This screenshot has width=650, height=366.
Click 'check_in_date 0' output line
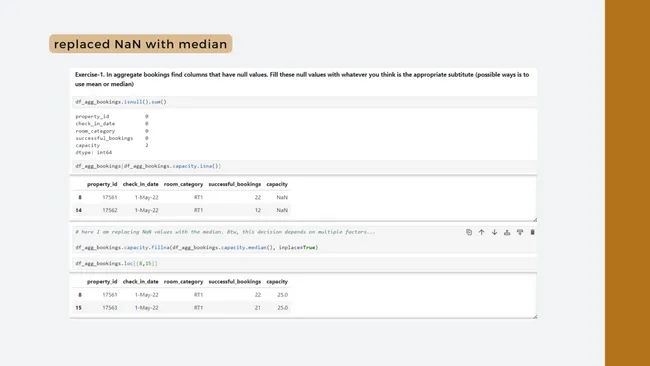coord(112,124)
